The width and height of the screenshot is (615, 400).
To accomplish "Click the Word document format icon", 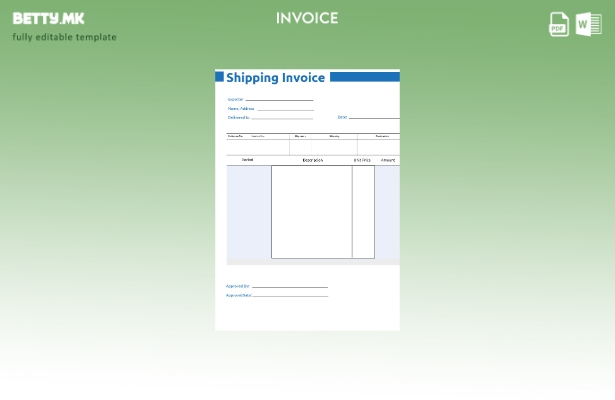I will click(588, 24).
